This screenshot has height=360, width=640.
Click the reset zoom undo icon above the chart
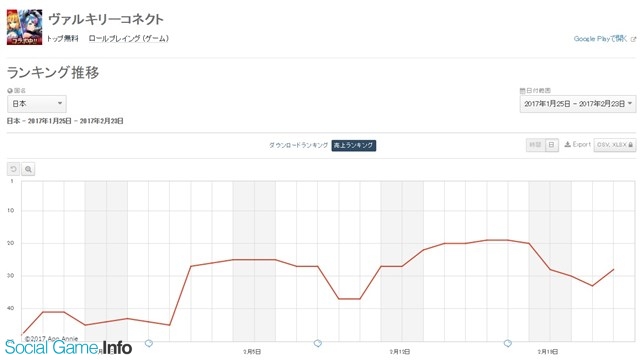pyautogui.click(x=13, y=169)
